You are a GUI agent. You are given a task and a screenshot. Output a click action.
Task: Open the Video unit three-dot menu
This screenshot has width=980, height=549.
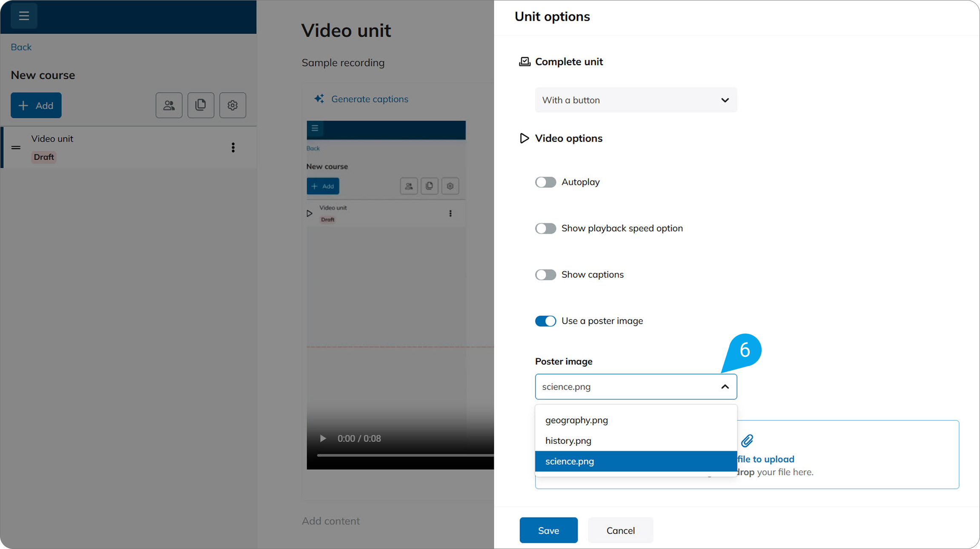pyautogui.click(x=233, y=147)
